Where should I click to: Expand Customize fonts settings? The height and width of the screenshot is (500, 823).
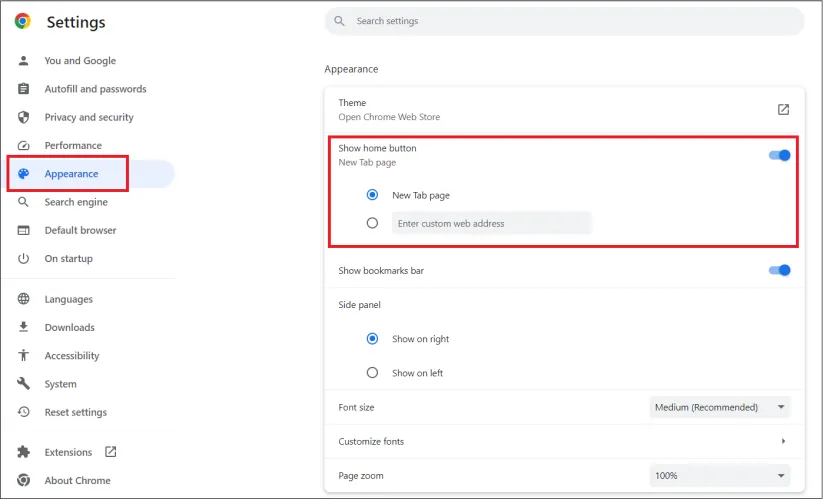click(783, 441)
